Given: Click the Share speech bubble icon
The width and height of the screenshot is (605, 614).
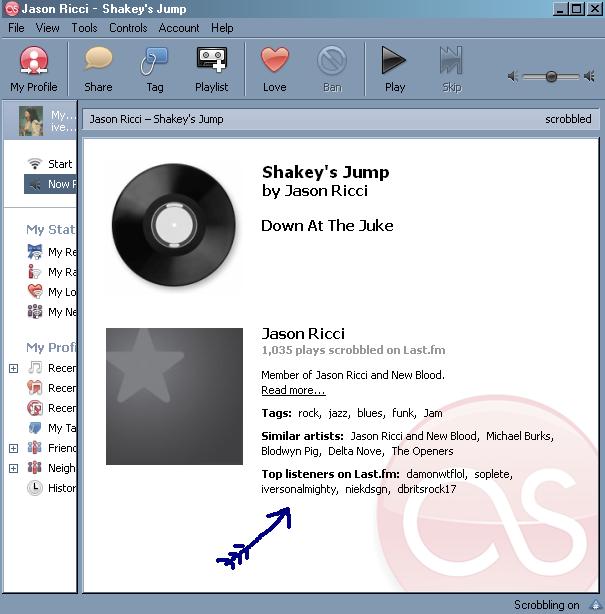Looking at the screenshot, I should [x=98, y=60].
